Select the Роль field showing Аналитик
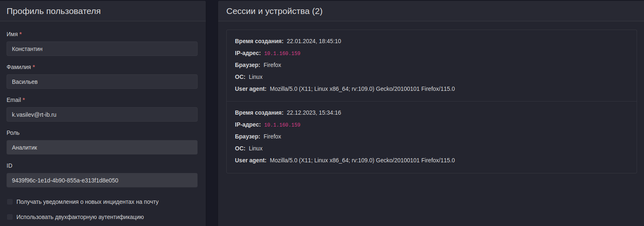644x226 pixels. click(x=102, y=147)
